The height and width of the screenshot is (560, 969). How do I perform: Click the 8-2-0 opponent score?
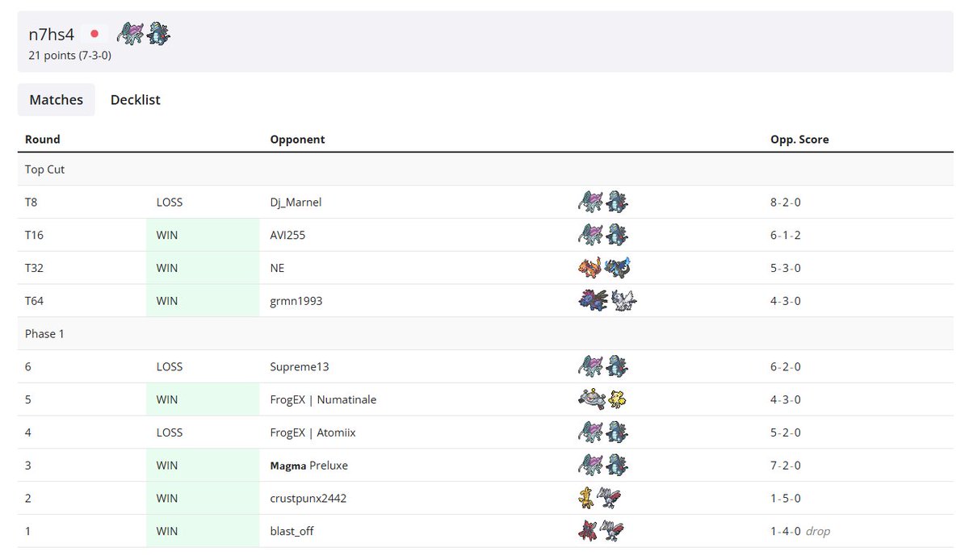786,203
